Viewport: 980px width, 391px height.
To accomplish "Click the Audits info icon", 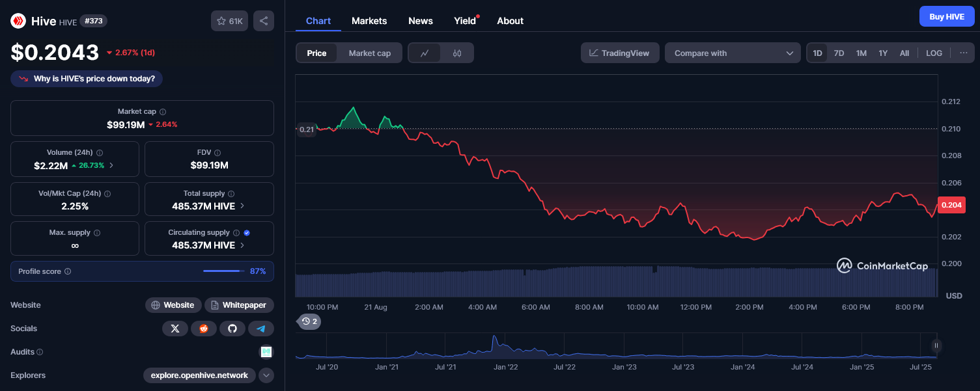I will (40, 352).
